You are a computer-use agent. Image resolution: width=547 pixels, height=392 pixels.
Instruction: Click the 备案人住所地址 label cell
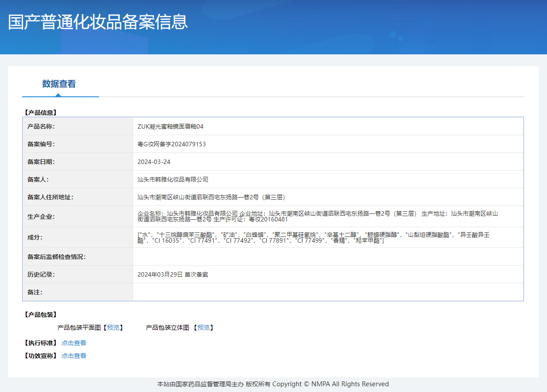[78, 197]
